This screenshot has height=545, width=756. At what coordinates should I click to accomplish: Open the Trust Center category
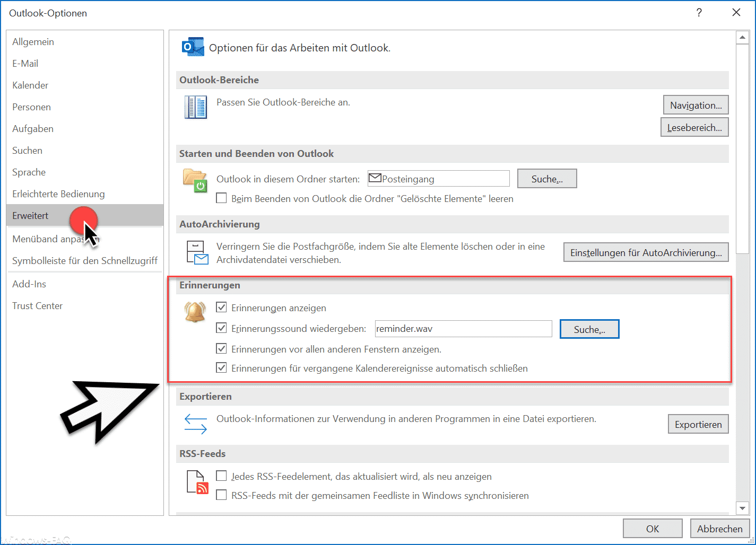(x=85, y=306)
